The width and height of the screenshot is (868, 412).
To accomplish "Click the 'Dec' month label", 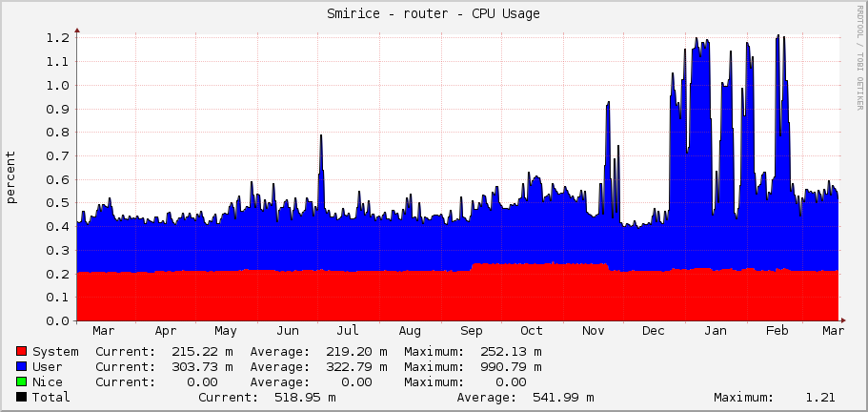I will (654, 331).
